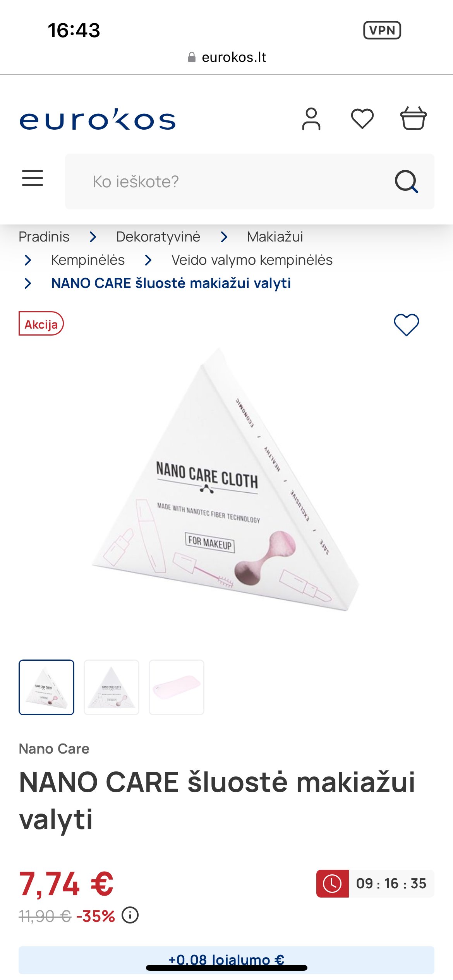Viewport: 453px width, 980px height.
Task: Click the eurokos logo
Action: [98, 120]
